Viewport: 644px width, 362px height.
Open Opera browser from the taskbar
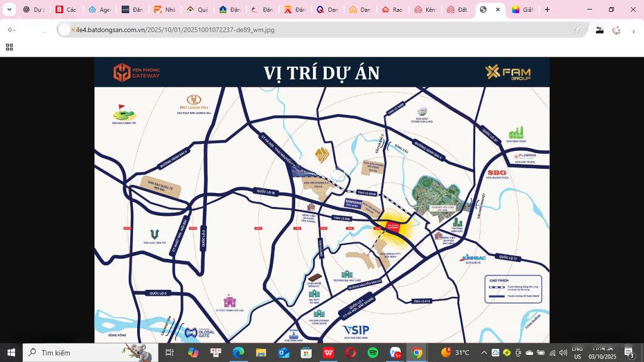pyautogui.click(x=351, y=352)
